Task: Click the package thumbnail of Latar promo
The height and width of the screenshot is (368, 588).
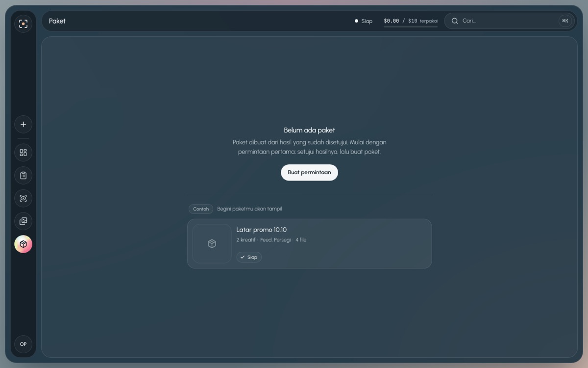Action: click(x=212, y=244)
